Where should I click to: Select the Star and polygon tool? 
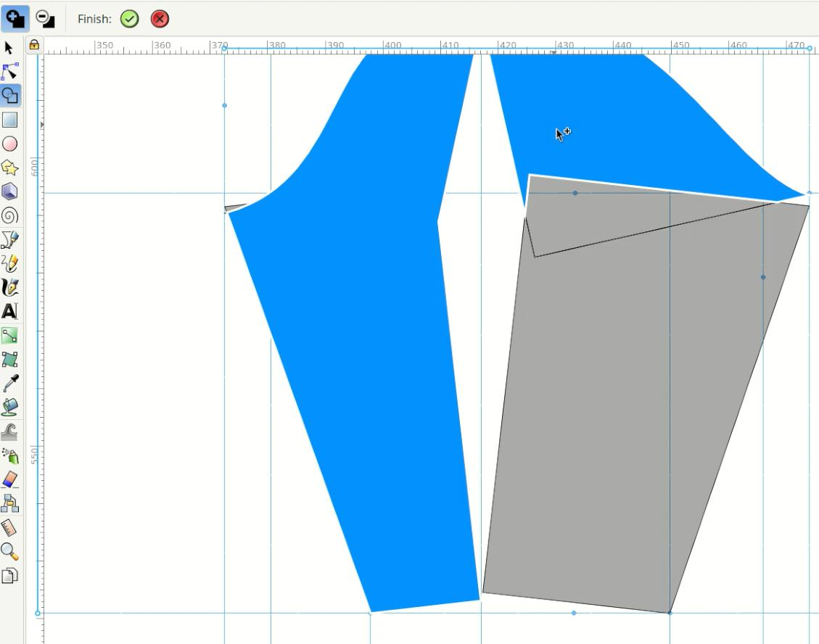click(10, 168)
